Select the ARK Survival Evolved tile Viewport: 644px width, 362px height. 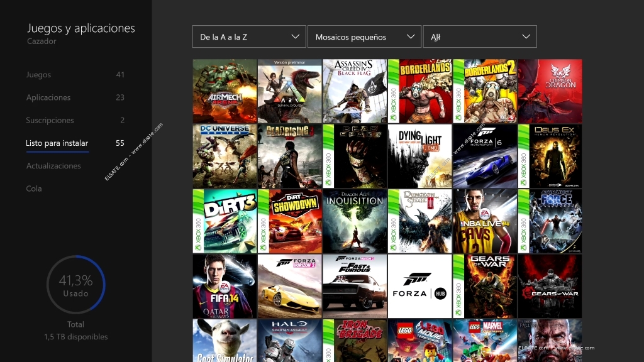[289, 91]
